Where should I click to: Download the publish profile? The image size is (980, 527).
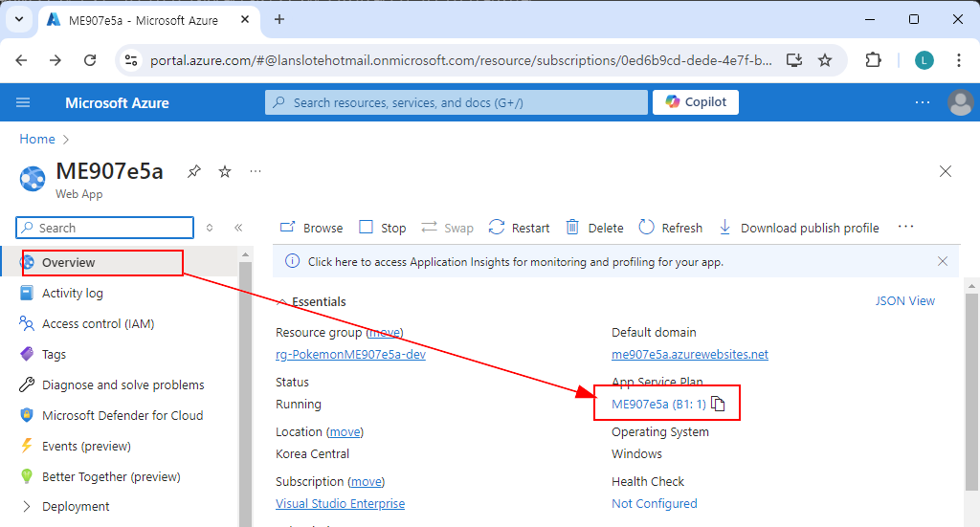tap(799, 228)
